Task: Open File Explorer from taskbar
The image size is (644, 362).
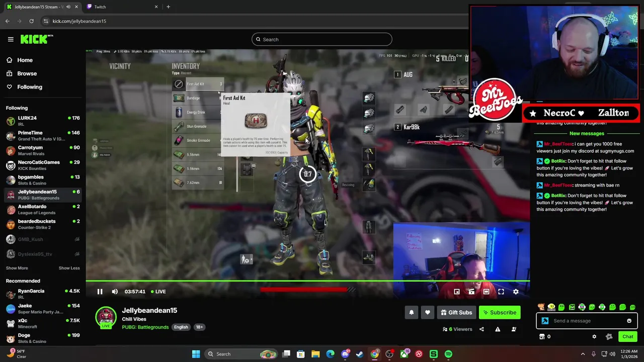Action: (315, 354)
